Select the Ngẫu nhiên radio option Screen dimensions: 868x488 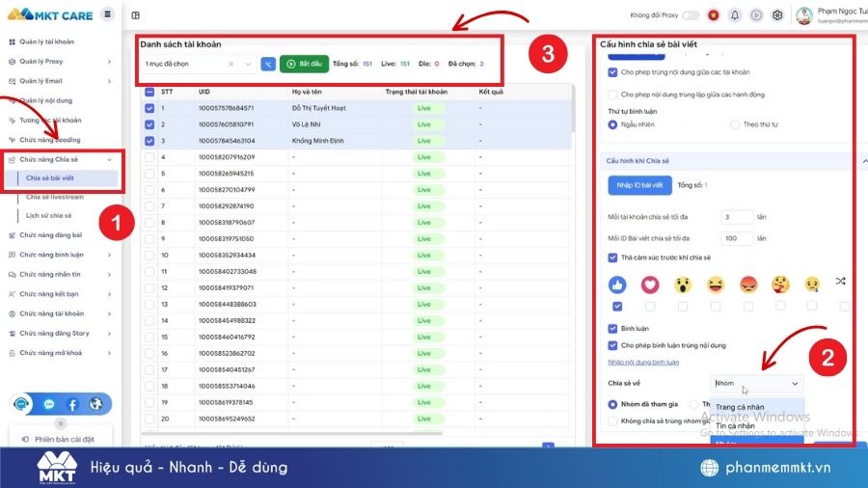point(612,125)
